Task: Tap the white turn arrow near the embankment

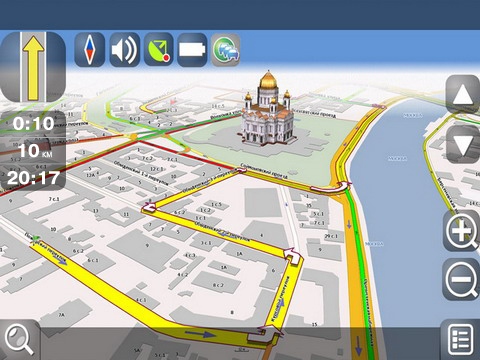Action: point(332,187)
